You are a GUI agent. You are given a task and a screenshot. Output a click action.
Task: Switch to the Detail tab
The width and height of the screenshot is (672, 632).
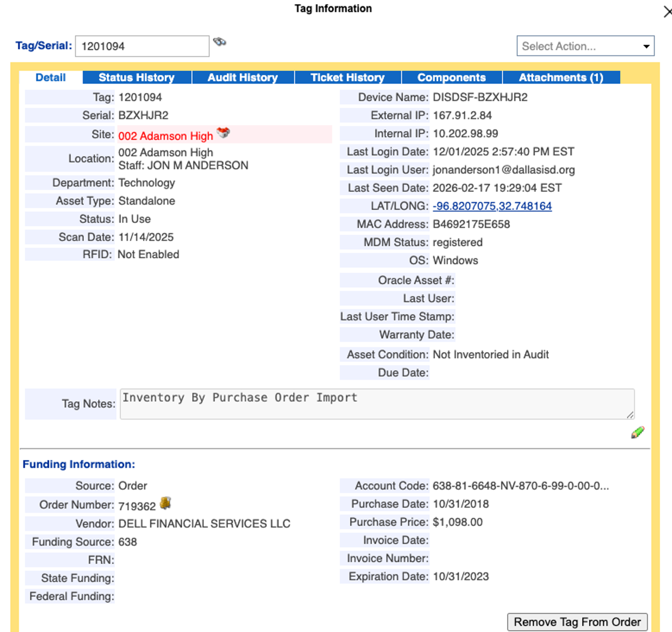pos(51,77)
